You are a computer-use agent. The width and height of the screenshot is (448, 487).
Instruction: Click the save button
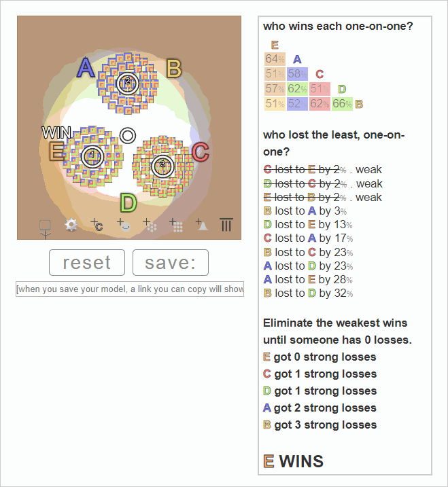point(171,262)
